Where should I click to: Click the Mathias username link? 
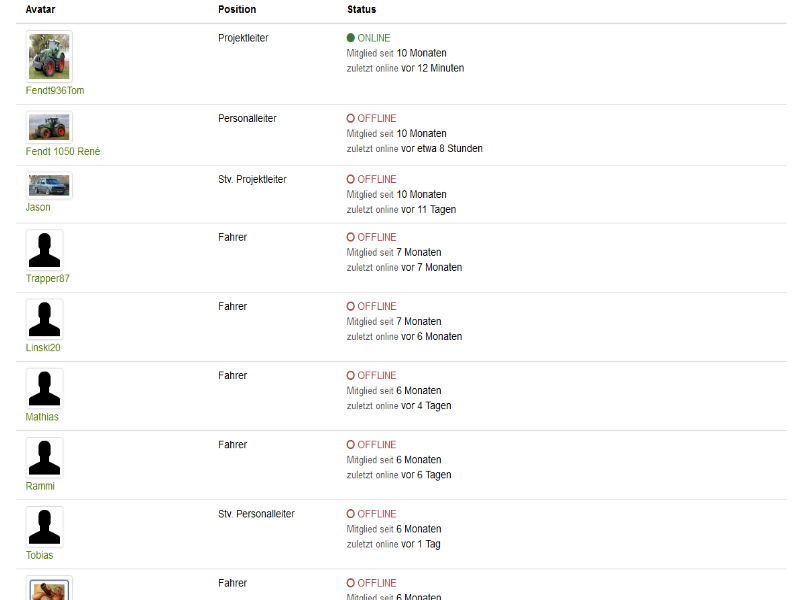42,417
